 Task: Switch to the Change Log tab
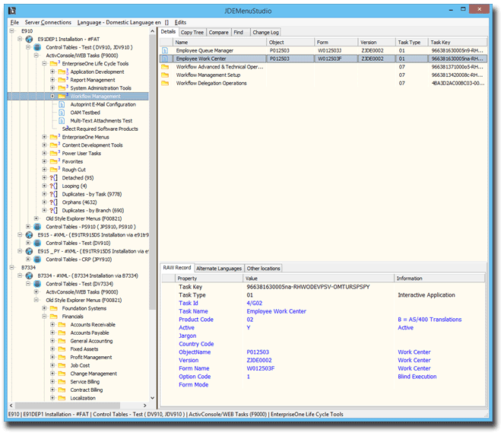(265, 32)
